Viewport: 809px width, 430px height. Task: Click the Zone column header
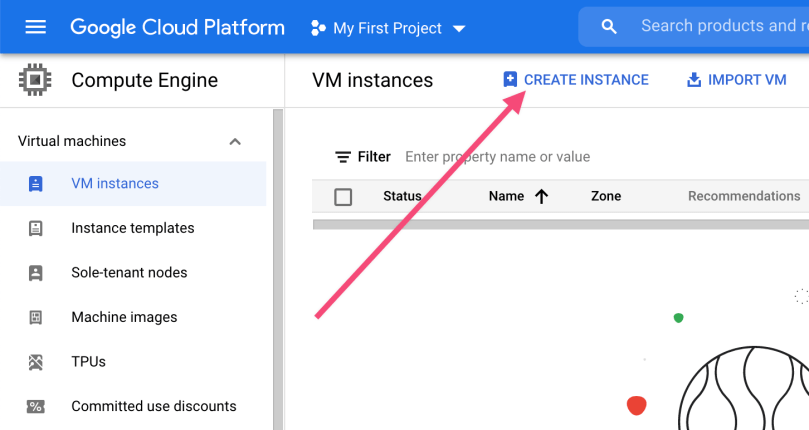[606, 196]
